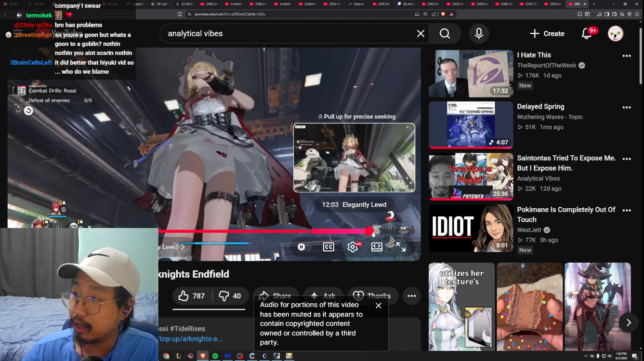The height and width of the screenshot is (361, 644).
Task: Open options for Pokimane video
Action: pyautogui.click(x=627, y=210)
